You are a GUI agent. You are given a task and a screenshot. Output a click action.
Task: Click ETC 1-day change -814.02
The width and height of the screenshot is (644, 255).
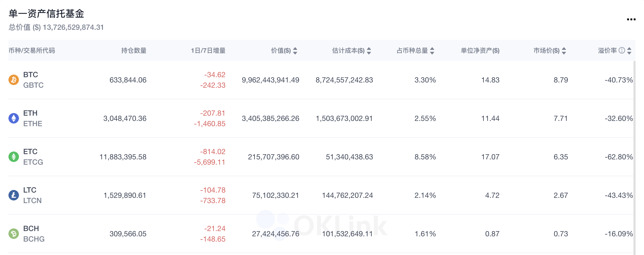213,151
